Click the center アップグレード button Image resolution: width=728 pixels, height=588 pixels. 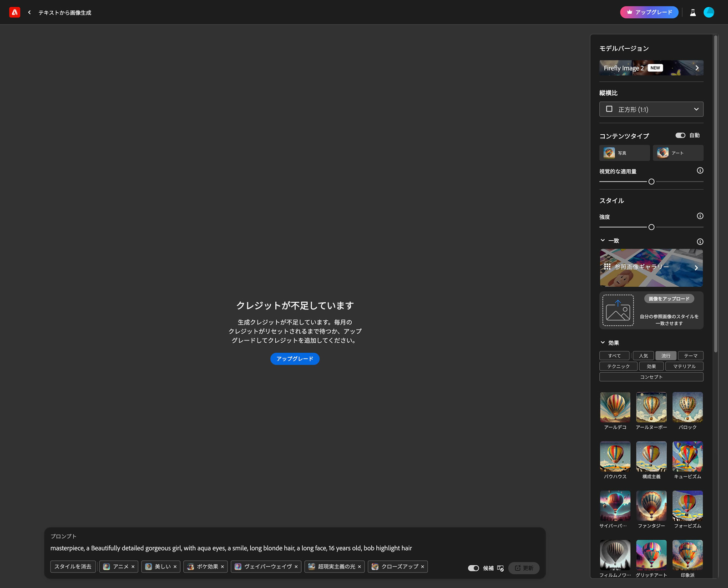click(x=295, y=359)
